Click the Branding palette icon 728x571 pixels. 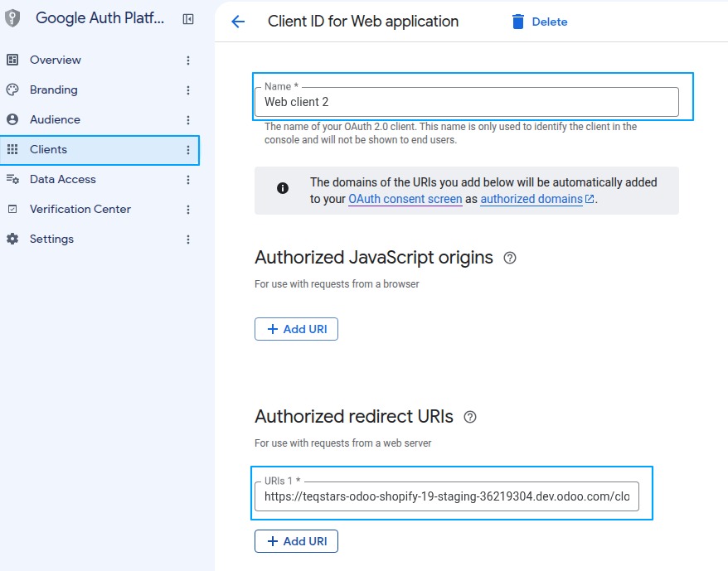click(12, 90)
